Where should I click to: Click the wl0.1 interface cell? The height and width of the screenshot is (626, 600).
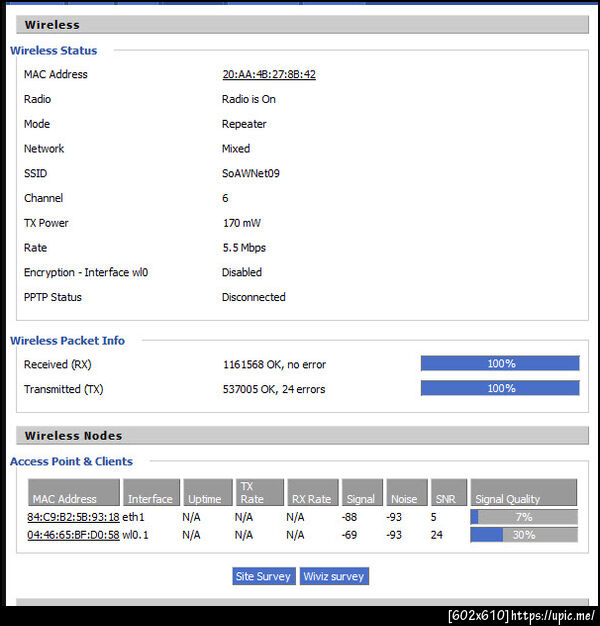pyautogui.click(x=135, y=535)
